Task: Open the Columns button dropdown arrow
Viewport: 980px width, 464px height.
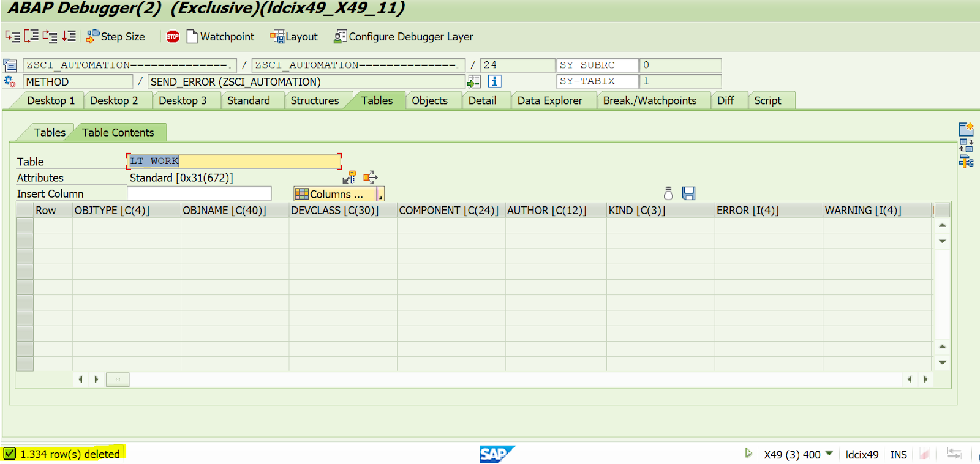Action: pyautogui.click(x=380, y=194)
